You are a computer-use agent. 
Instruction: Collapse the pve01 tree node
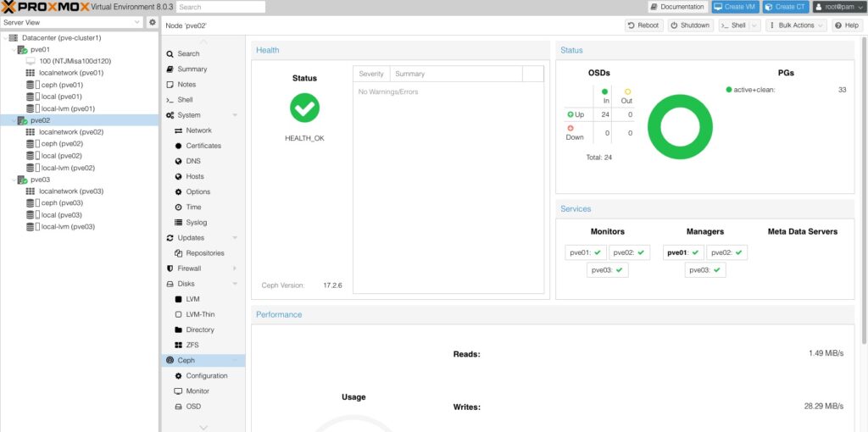coord(14,50)
